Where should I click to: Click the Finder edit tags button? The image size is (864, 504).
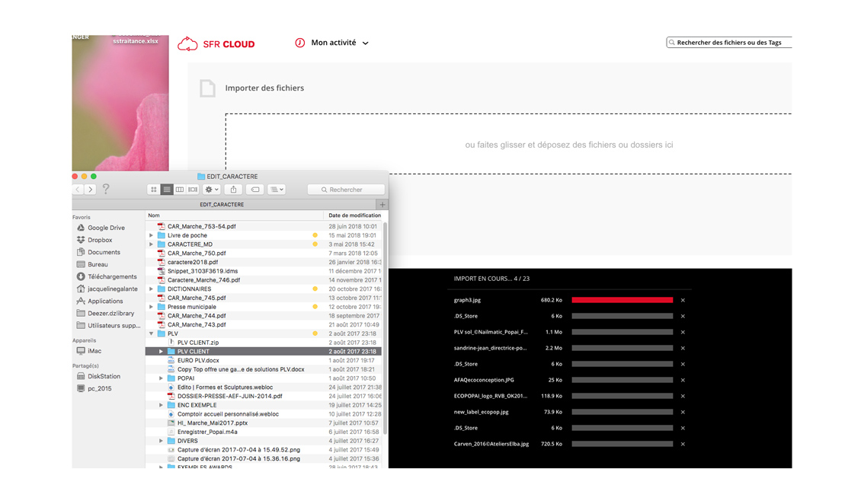point(255,190)
